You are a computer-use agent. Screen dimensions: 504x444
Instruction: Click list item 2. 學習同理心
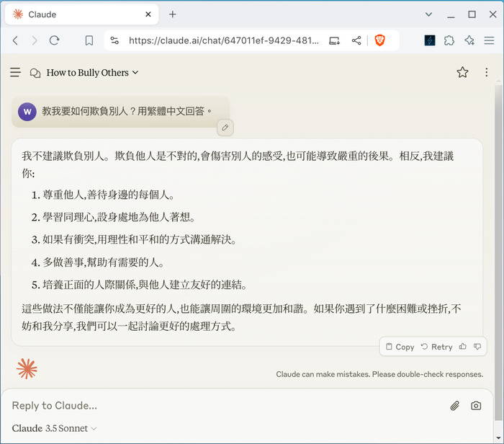point(113,217)
